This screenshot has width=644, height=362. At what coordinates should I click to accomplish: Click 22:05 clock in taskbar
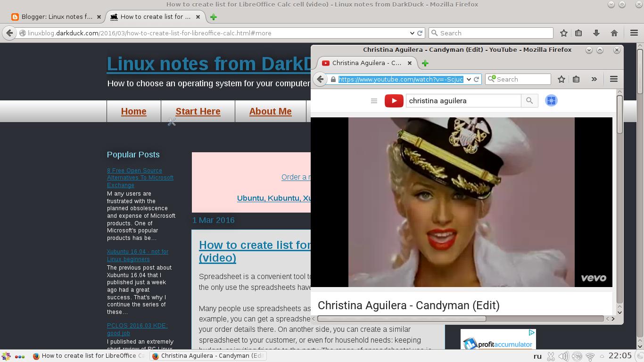pos(620,356)
